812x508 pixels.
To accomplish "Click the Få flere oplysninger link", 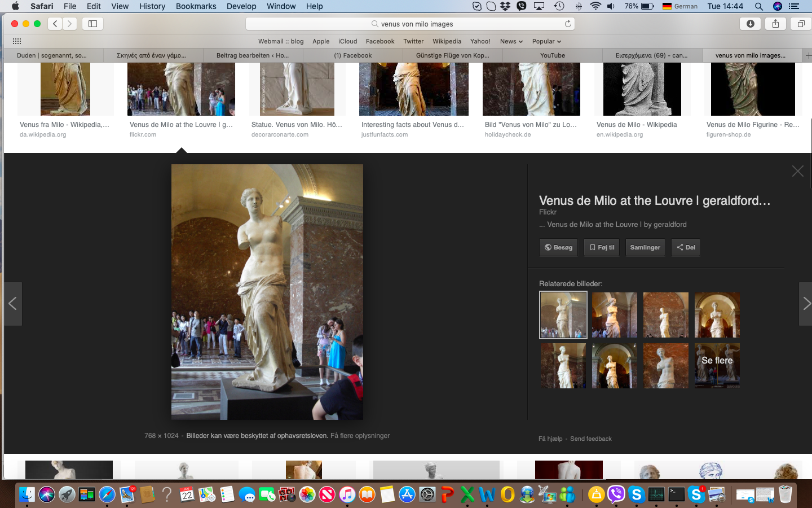I will click(x=360, y=436).
